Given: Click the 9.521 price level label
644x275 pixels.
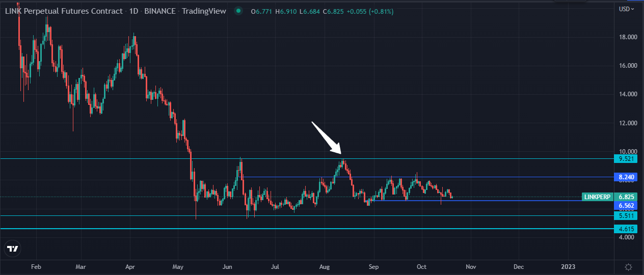Looking at the screenshot, I should pyautogui.click(x=626, y=159).
